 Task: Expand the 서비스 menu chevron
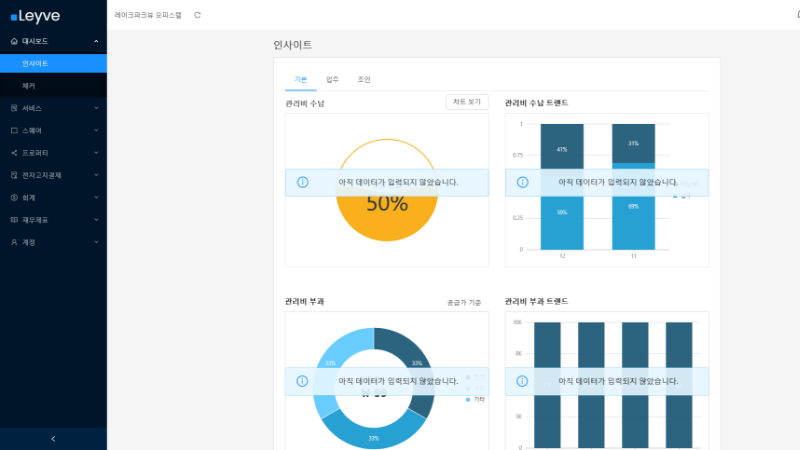96,108
